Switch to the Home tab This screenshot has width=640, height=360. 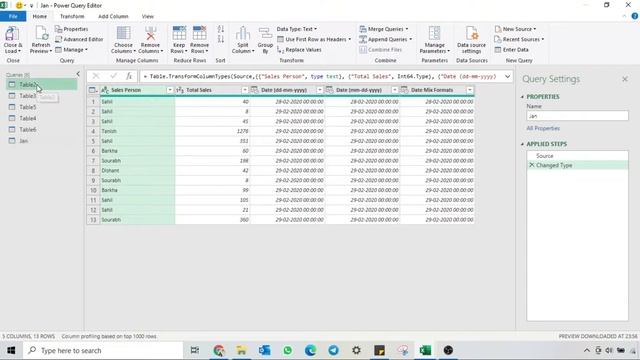coord(40,16)
